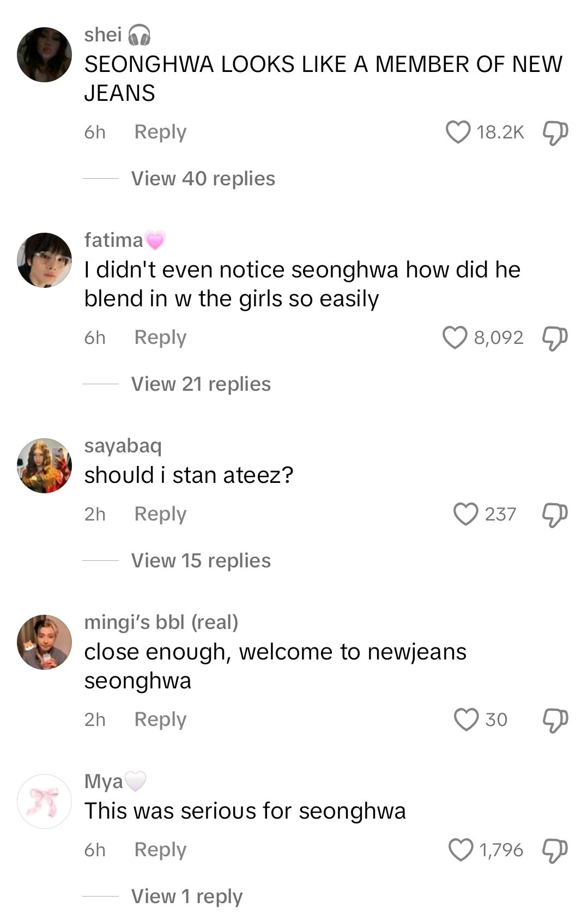Screen dimensions: 588x920
Task: Expand the 40 replies under shei's comment
Action: click(201, 178)
